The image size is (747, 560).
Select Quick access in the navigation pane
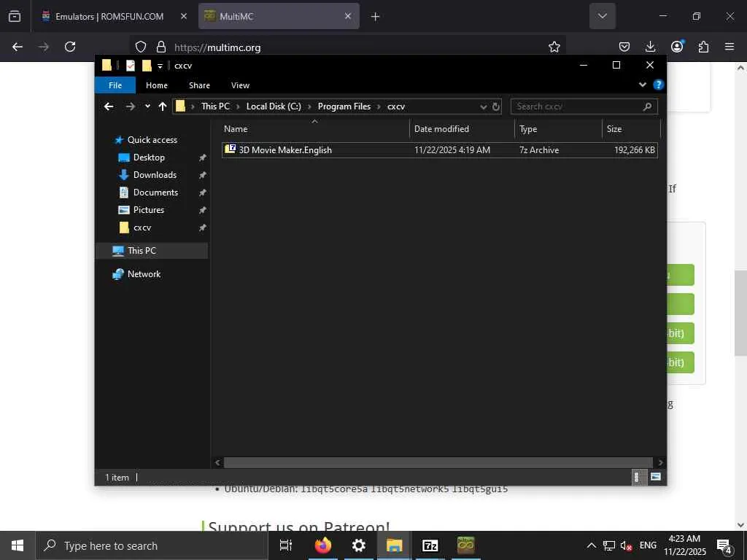click(152, 140)
